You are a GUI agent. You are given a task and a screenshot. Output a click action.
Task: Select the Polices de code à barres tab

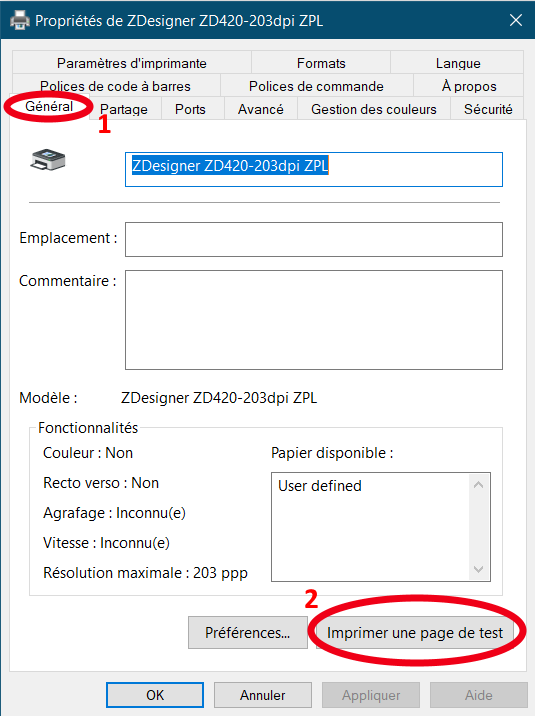[116, 86]
